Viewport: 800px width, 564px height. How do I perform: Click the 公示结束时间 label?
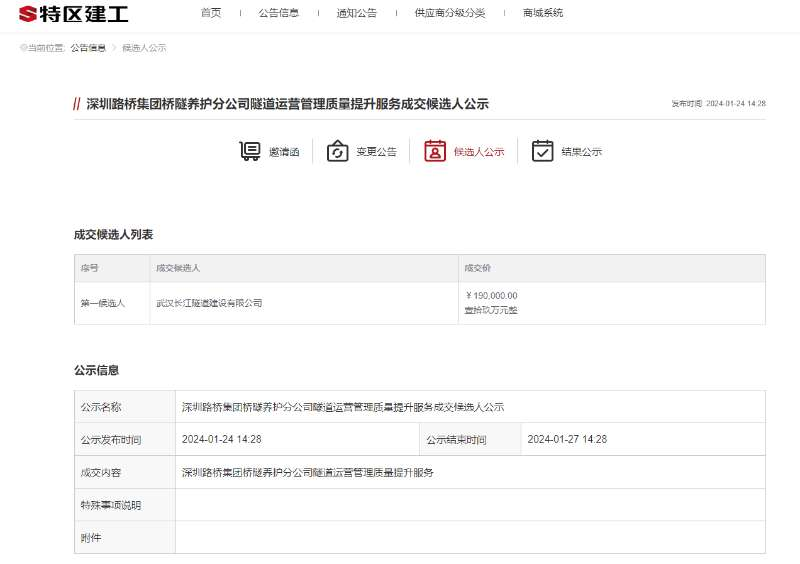pos(456,439)
